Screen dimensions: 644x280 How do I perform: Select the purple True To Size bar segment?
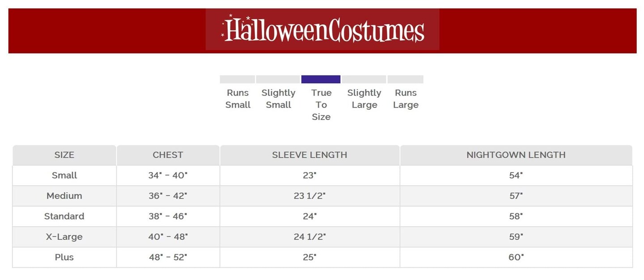321,79
